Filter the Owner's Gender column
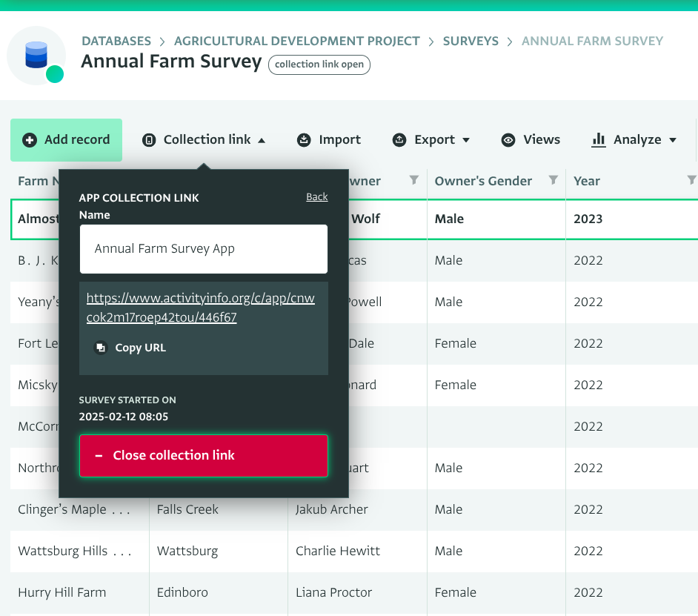698x616 pixels. pyautogui.click(x=553, y=180)
